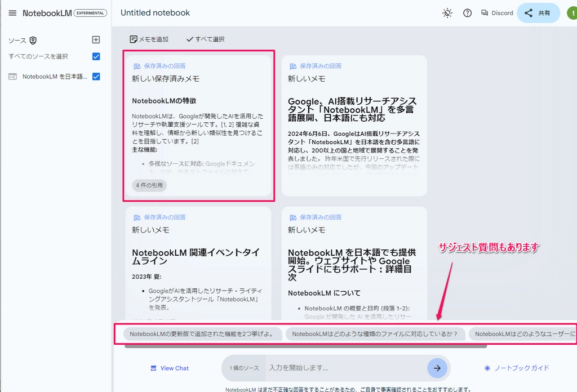
Task: Focus the 入力を開始します chat input
Action: coord(346,368)
